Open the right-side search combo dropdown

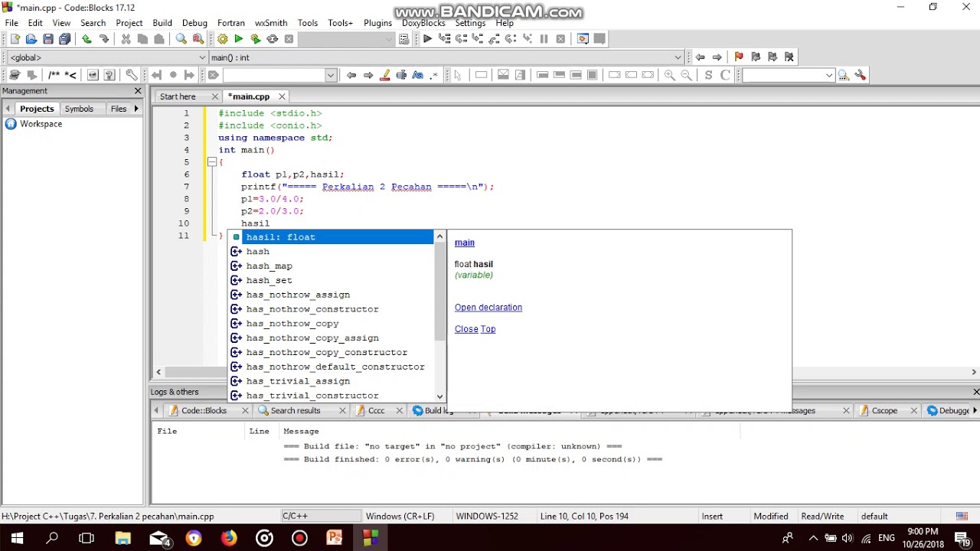(x=829, y=75)
